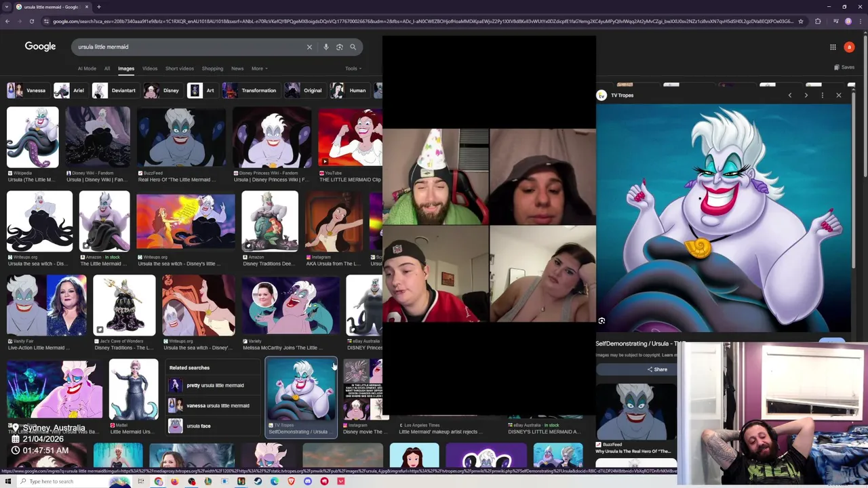868x488 pixels.
Task: Open the Google account avatar
Action: pyautogui.click(x=849, y=47)
